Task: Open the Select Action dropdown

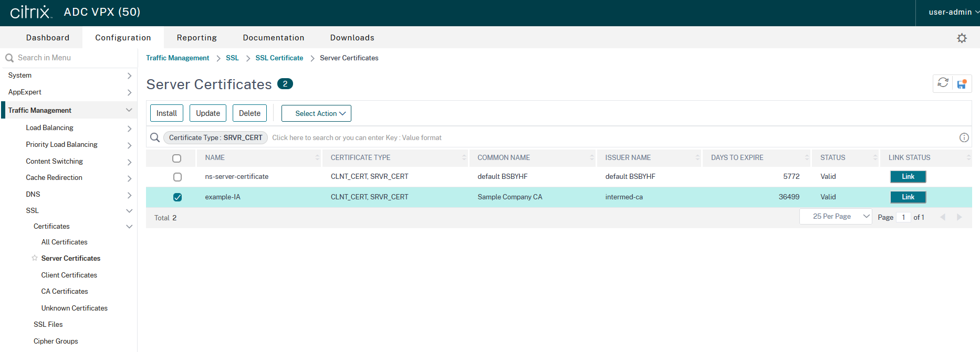Action: click(x=316, y=113)
